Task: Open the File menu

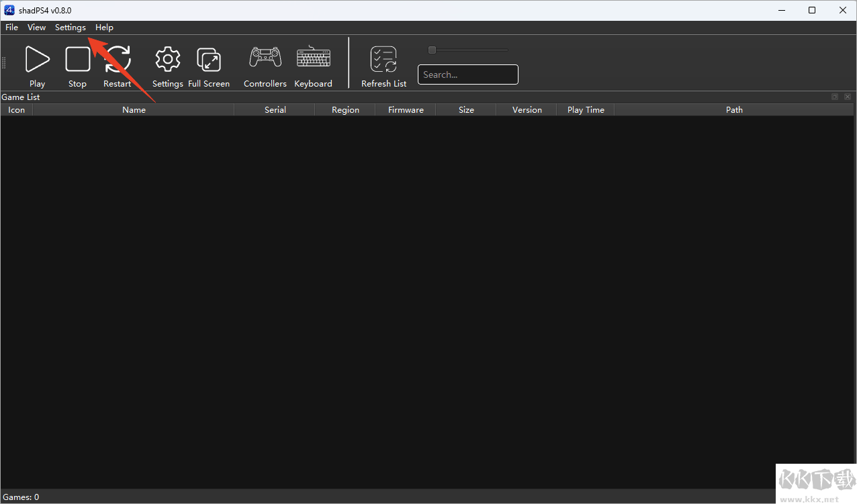Action: [x=12, y=28]
